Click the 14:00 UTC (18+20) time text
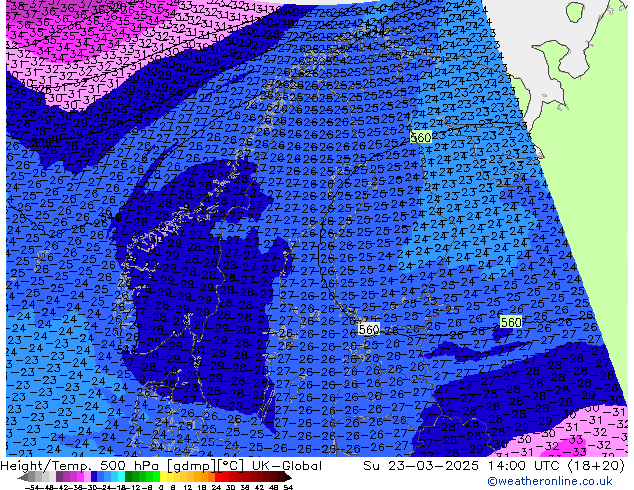 tap(556, 466)
